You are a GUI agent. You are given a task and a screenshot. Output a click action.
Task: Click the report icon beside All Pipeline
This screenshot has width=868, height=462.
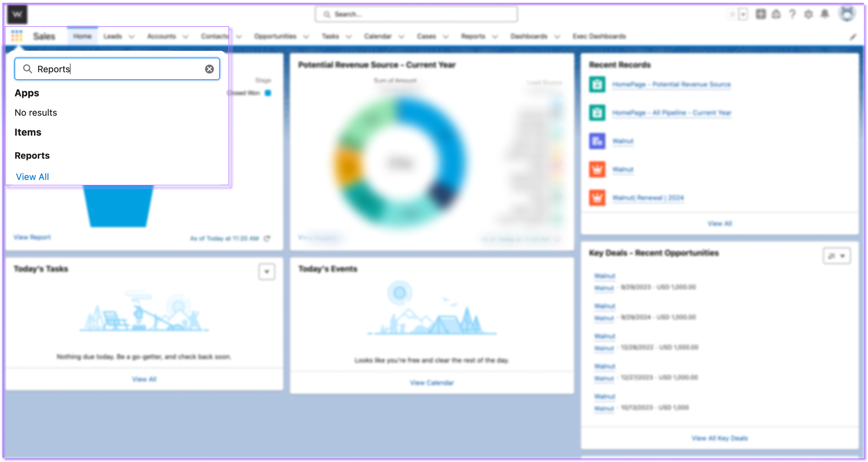[x=597, y=112]
